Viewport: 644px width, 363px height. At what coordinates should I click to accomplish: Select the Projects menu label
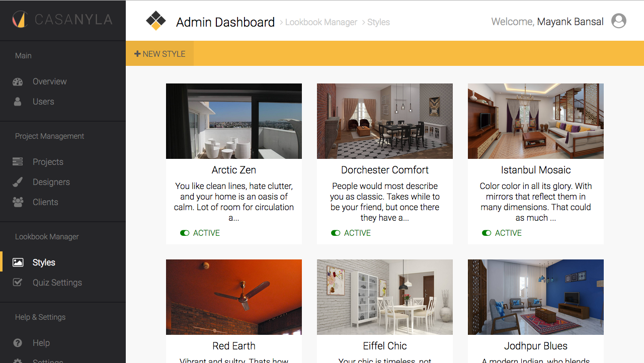pyautogui.click(x=48, y=162)
